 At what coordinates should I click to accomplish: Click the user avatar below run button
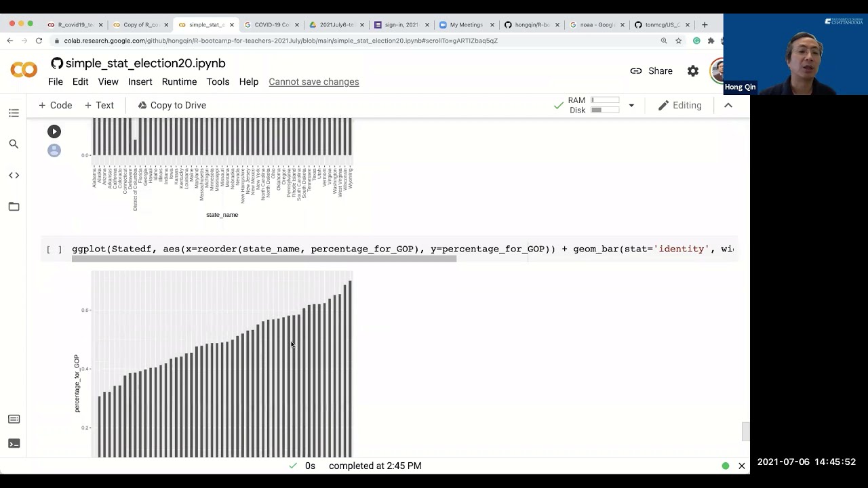[54, 150]
